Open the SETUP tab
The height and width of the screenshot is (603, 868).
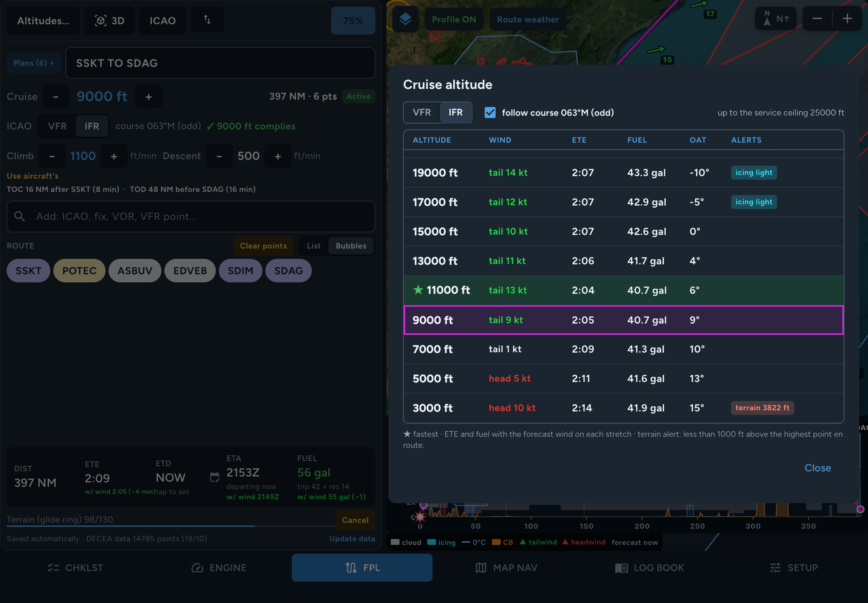[794, 567]
